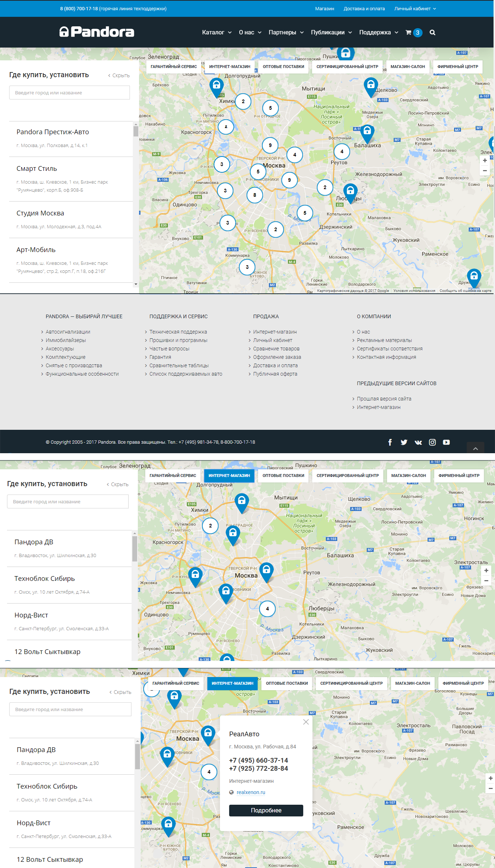Open Автосигнализации footer link
495x868 pixels.
(x=68, y=332)
